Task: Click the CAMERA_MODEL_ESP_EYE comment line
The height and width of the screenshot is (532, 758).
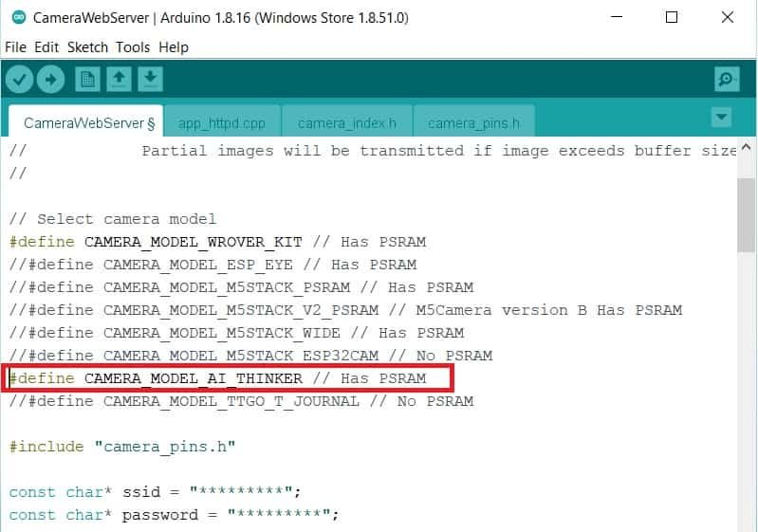Action: click(x=213, y=265)
